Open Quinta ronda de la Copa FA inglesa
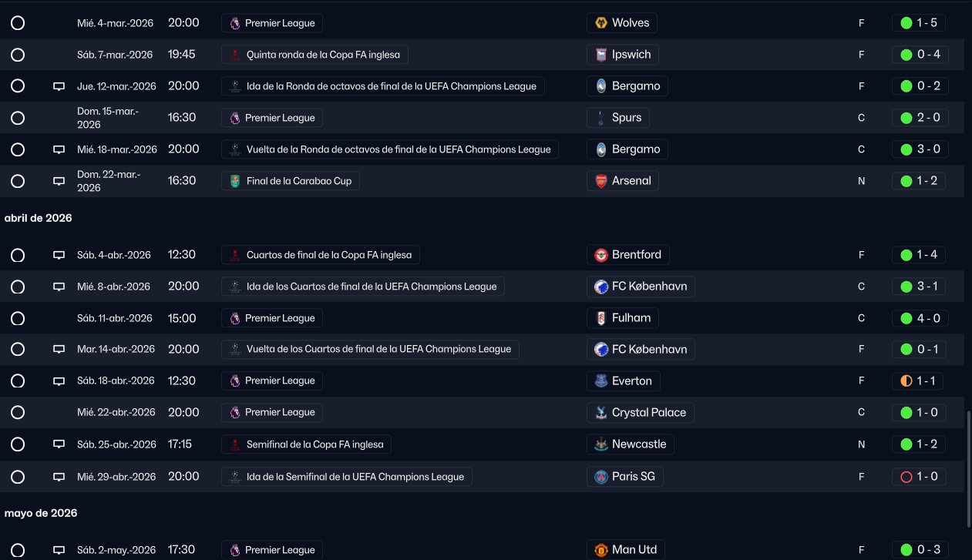The image size is (972, 560). coord(314,55)
